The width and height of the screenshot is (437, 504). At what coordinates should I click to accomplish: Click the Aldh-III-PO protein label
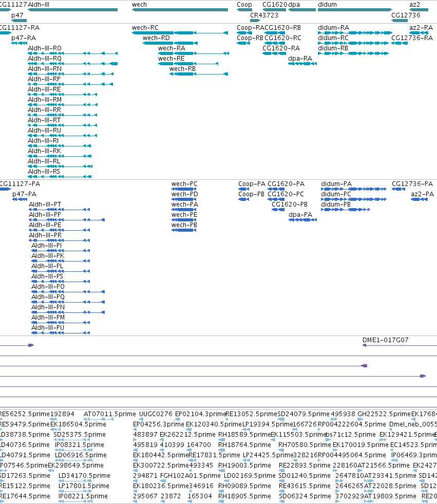pos(48,287)
